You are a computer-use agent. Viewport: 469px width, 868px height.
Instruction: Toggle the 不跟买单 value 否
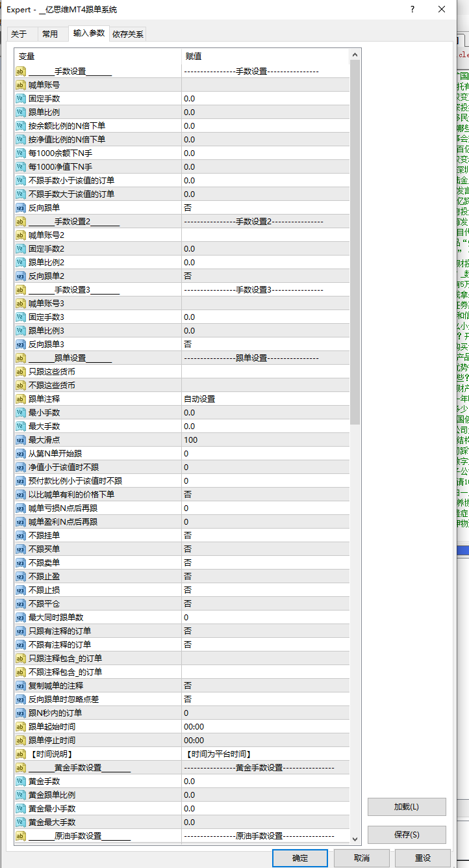pos(265,549)
